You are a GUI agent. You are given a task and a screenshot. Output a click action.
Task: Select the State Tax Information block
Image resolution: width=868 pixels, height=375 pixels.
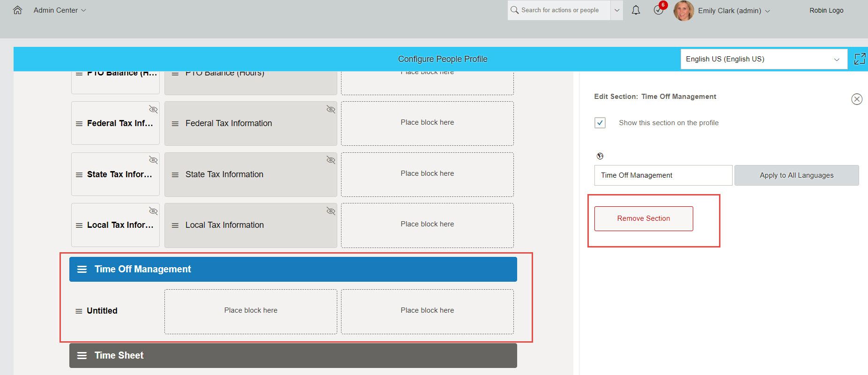(251, 174)
